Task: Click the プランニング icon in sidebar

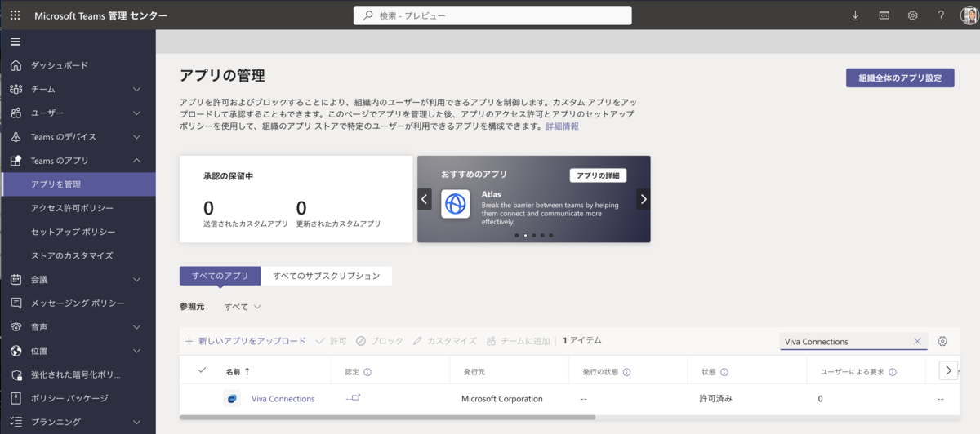Action: (16, 422)
